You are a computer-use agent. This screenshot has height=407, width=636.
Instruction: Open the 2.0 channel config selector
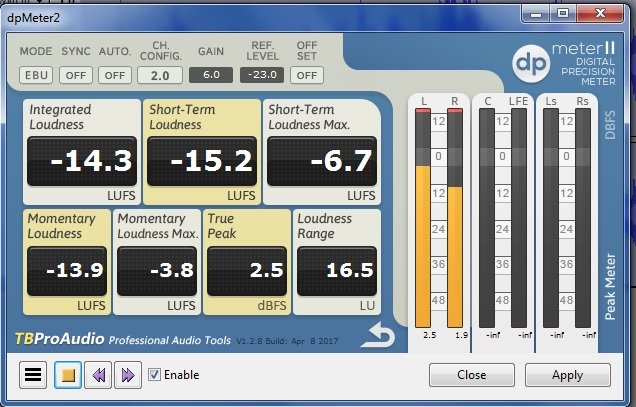160,75
